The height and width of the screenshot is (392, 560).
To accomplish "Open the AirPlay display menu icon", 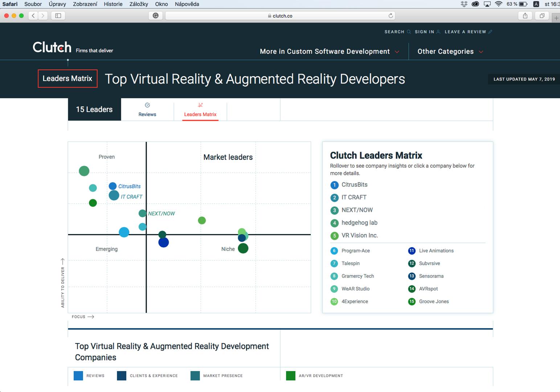I will pos(487,4).
